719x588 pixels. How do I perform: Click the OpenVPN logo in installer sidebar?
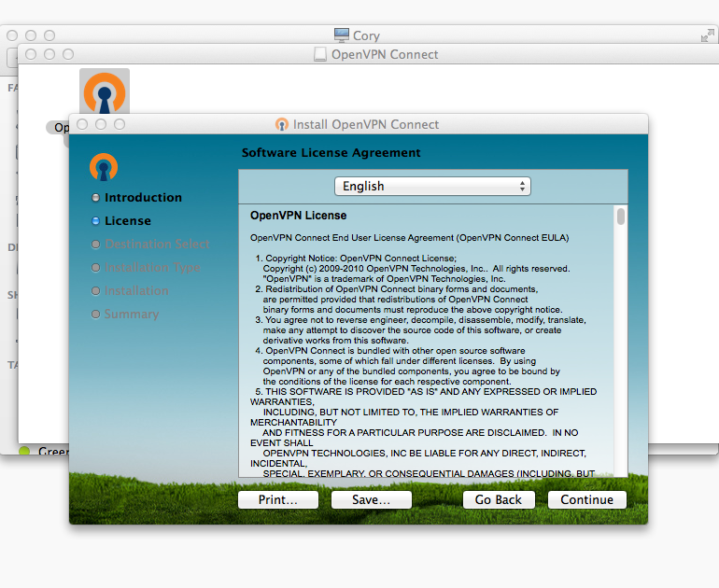(x=104, y=167)
